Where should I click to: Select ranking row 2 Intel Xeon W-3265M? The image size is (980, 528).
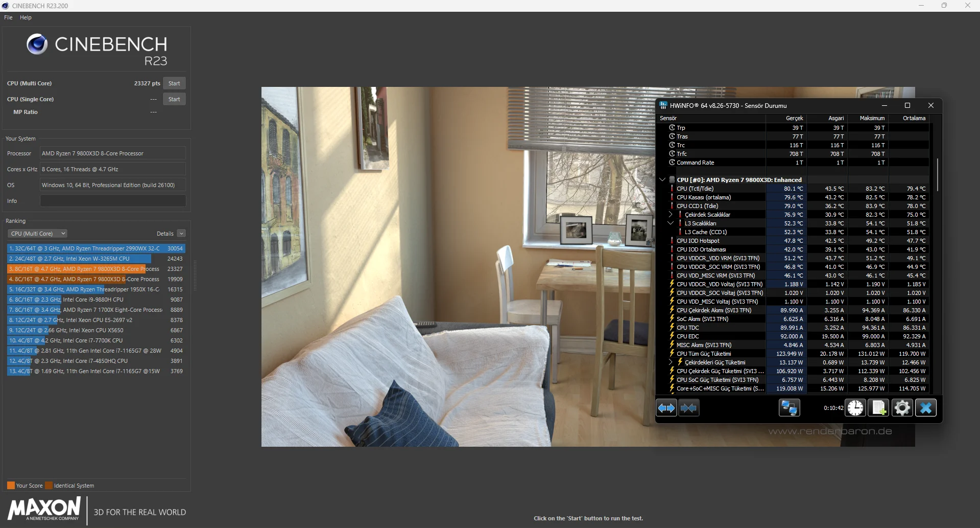coord(96,259)
